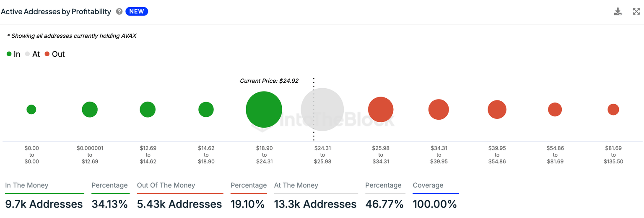Select the gray $24.31 to $25.98 bubble

(322, 109)
